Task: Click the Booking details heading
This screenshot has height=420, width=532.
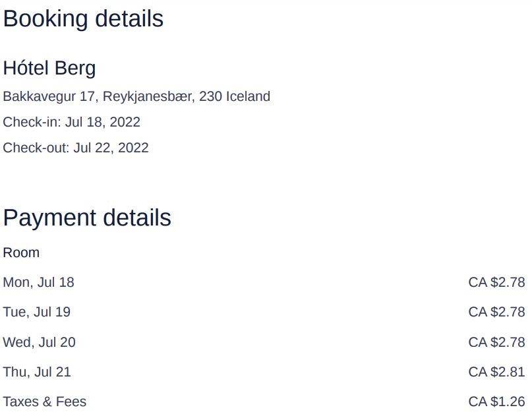Action: [83, 18]
